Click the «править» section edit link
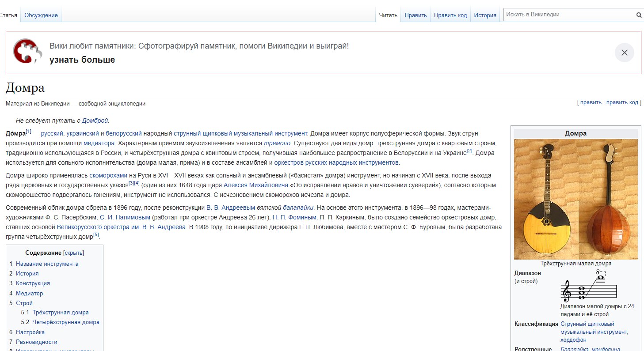644x351 pixels. [591, 102]
